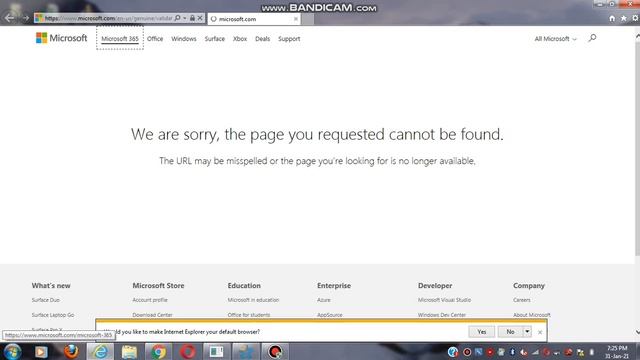Go forward with the browser forward arrow
Image resolution: width=640 pixels, height=360 pixels.
tap(25, 18)
